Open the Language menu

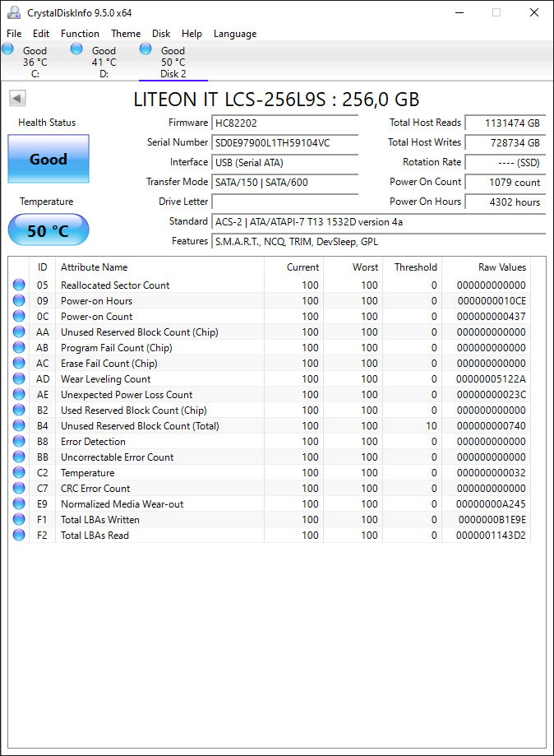235,34
